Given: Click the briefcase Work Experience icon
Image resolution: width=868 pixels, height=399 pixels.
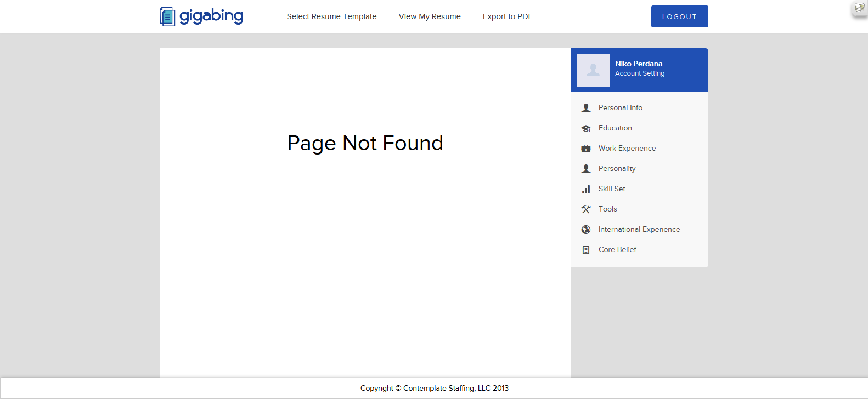Looking at the screenshot, I should [x=586, y=149].
